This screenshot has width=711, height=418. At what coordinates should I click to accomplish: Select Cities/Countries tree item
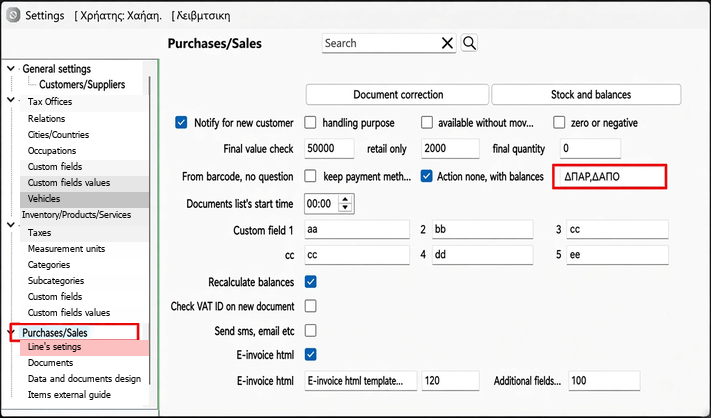coord(58,135)
